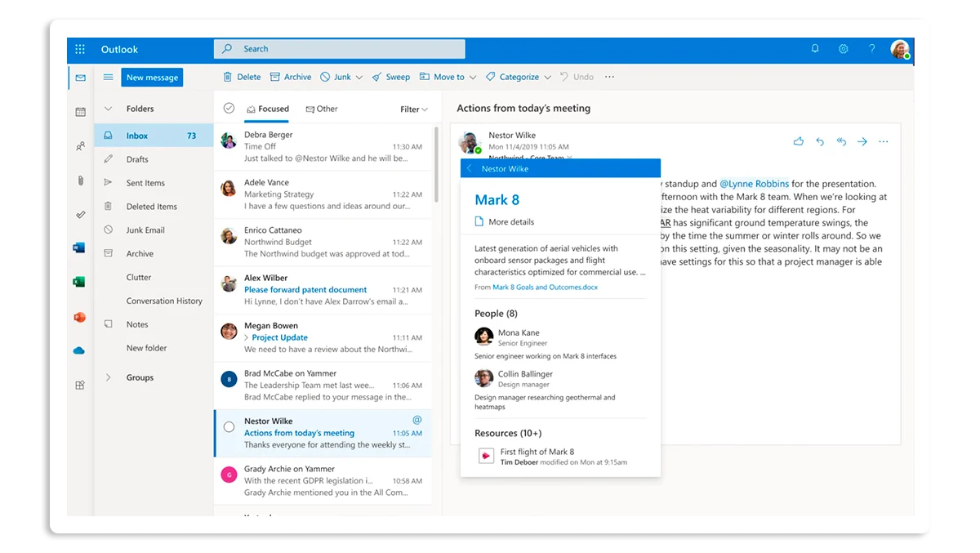Open the settings gear
This screenshot has width=980, height=553.
844,49
